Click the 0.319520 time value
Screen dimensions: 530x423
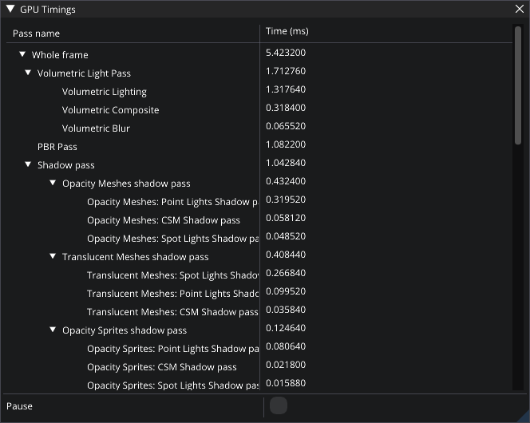(x=286, y=199)
